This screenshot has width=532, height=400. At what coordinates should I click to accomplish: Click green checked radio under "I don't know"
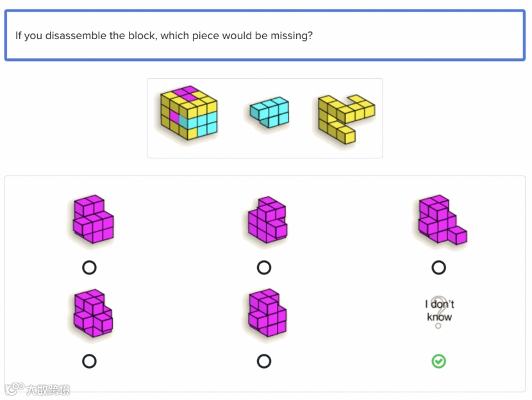tap(439, 362)
